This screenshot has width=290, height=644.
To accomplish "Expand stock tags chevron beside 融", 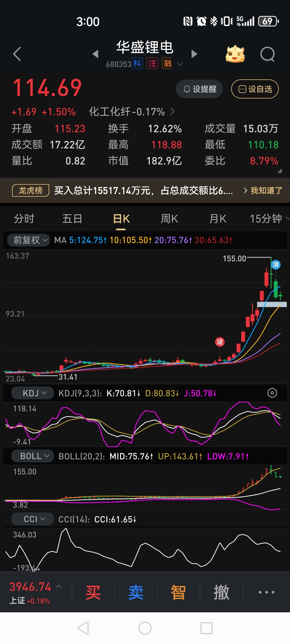I will click(x=180, y=64).
